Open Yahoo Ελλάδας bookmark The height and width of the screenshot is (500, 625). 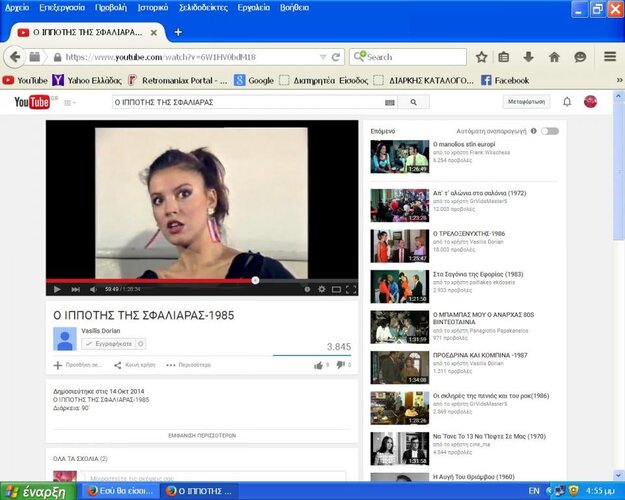[x=87, y=81]
